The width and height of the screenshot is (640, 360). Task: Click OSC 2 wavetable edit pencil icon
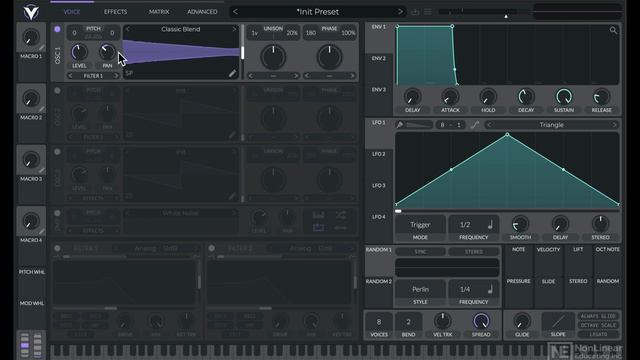point(232,135)
